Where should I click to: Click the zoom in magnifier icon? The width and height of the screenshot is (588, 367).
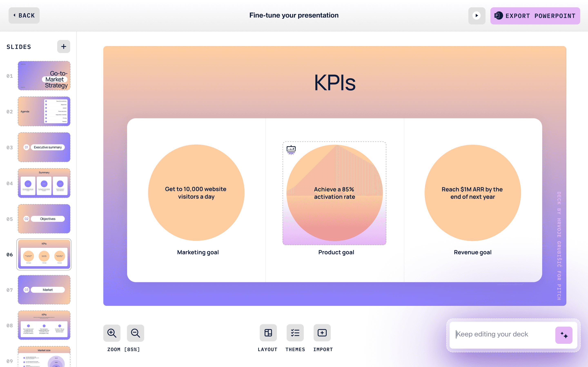[x=112, y=333]
